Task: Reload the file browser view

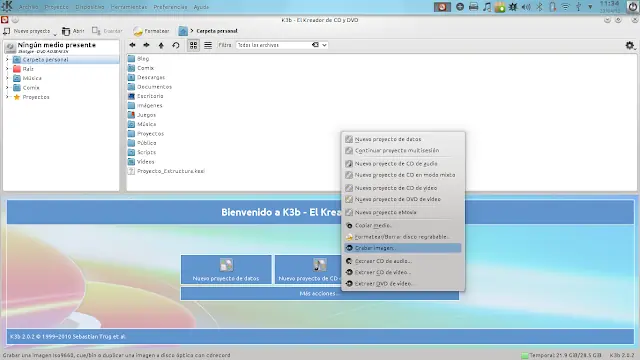Action: (x=176, y=45)
